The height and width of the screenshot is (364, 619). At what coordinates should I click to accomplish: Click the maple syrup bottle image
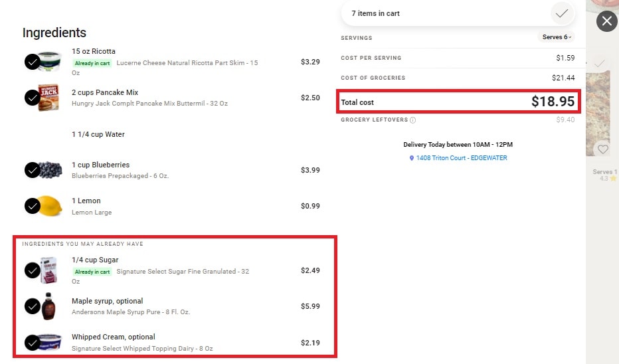(48, 306)
